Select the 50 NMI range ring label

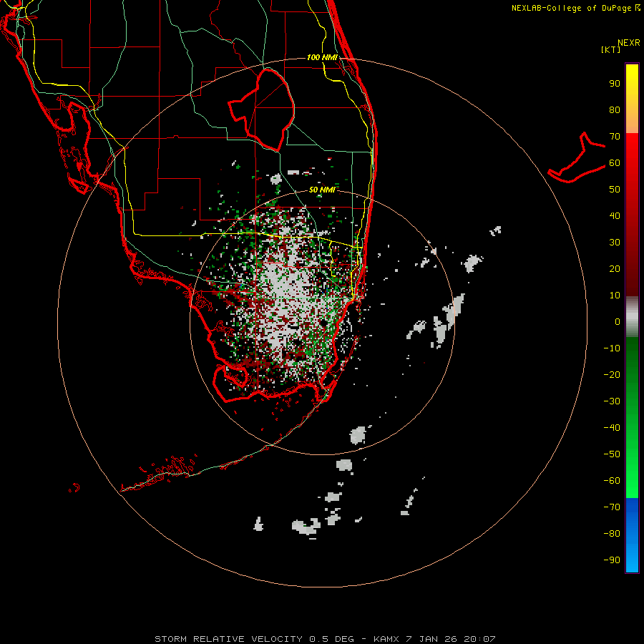point(322,190)
